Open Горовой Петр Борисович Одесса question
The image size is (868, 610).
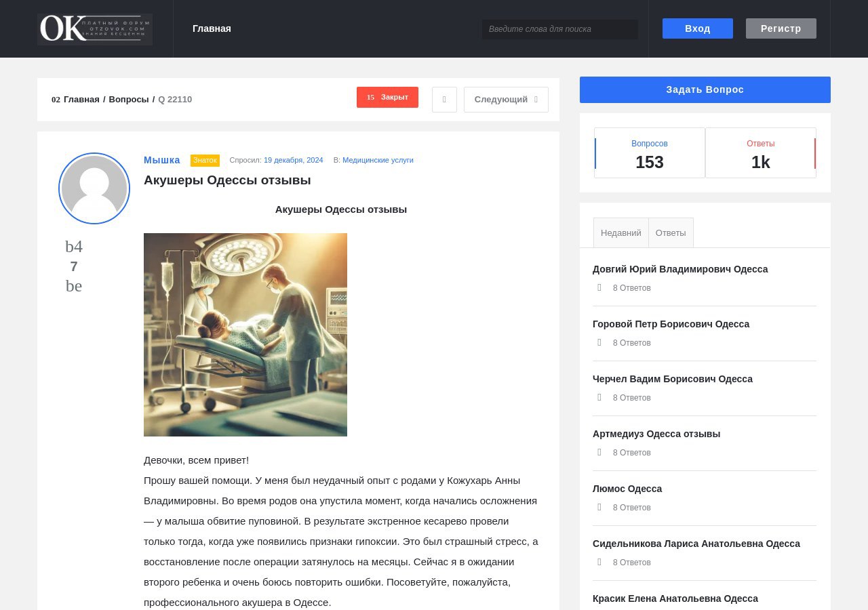671,324
